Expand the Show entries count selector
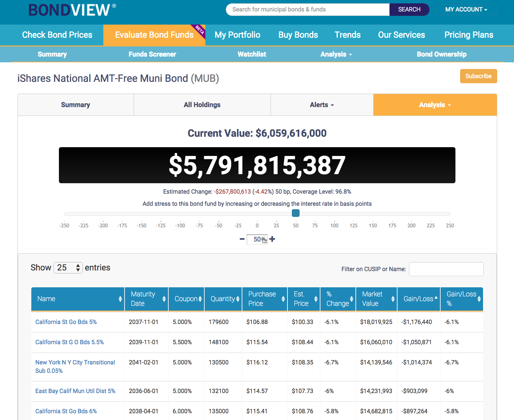Viewport: 514px width, 420px height. 68,268
